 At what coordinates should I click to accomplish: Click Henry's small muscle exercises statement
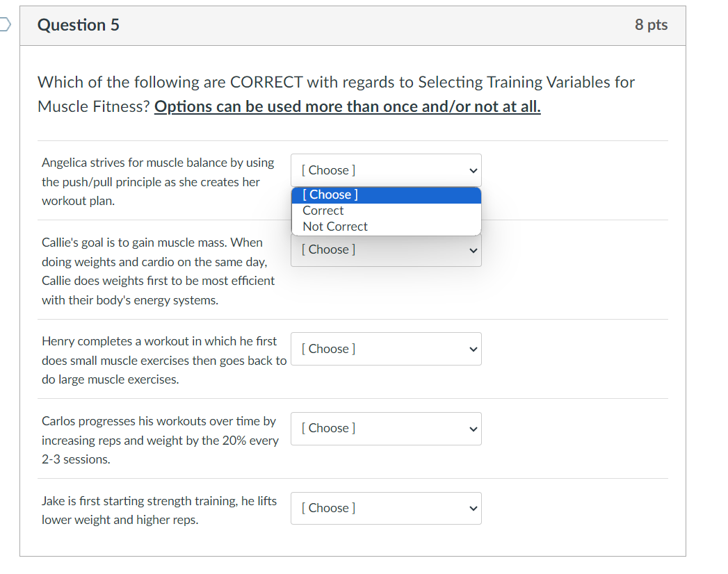coord(163,360)
